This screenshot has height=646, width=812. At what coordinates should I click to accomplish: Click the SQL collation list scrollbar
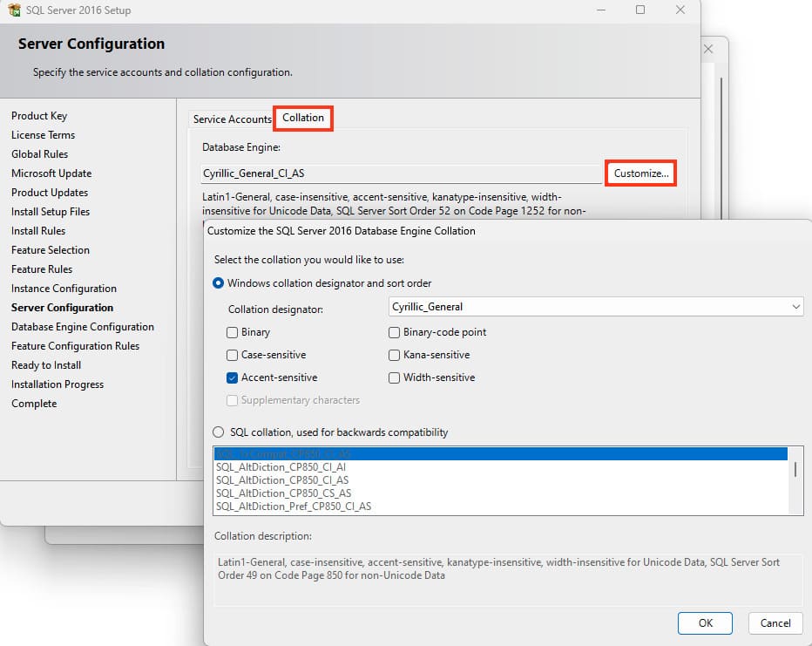coord(795,471)
